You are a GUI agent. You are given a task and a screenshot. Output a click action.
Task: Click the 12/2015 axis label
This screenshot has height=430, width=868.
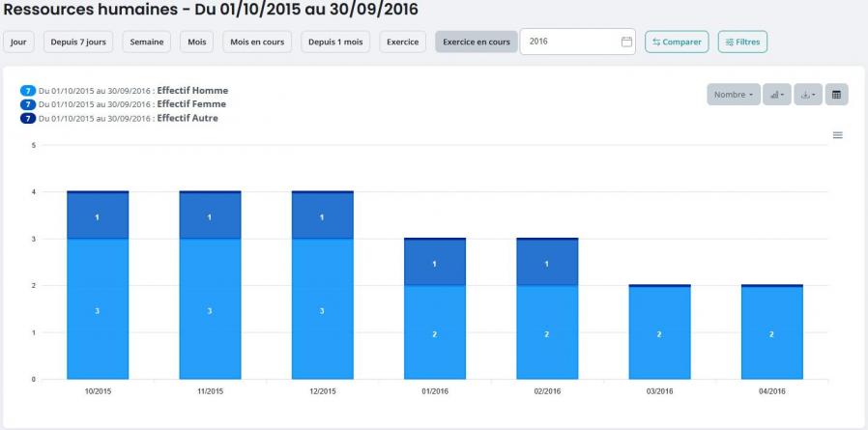tap(323, 391)
